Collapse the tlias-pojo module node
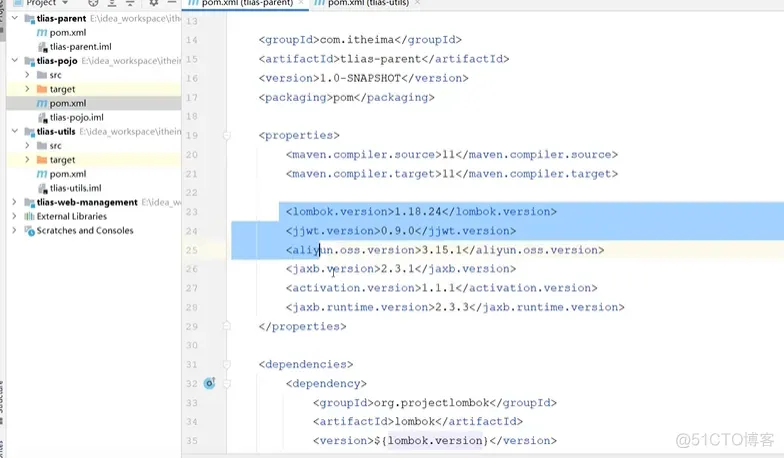Viewport: 784px width, 458px height. (14, 60)
